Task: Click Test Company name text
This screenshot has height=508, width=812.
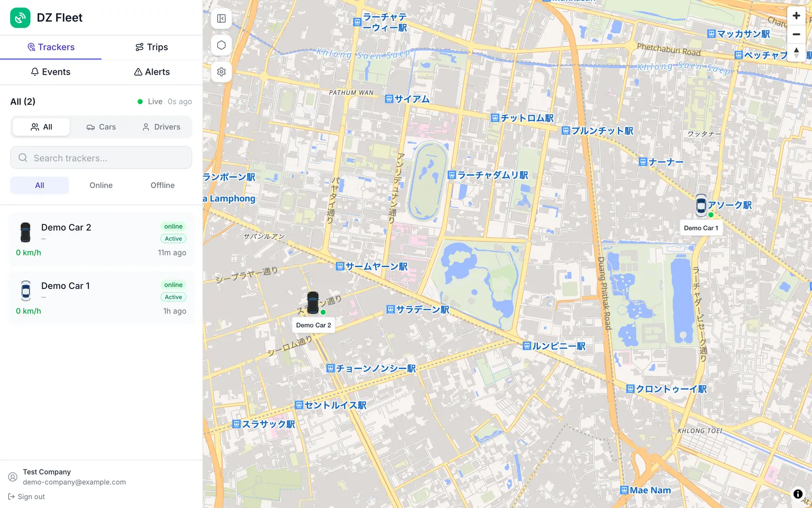Action: click(x=47, y=472)
